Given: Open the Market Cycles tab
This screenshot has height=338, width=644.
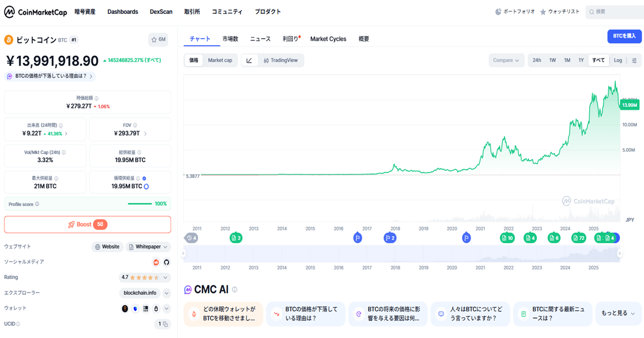Looking at the screenshot, I should click(328, 39).
